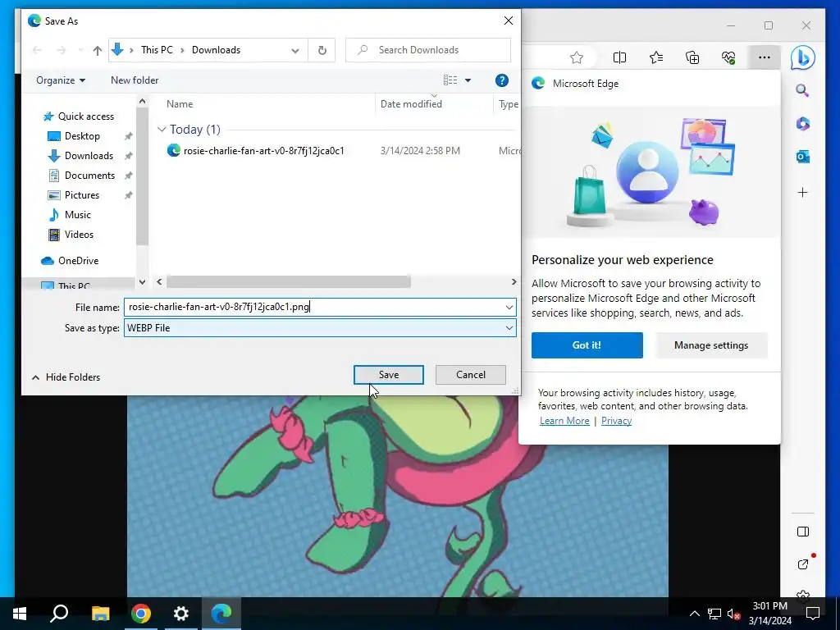Image resolution: width=840 pixels, height=630 pixels.
Task: Click the Edge sidebar search icon
Action: click(x=802, y=90)
